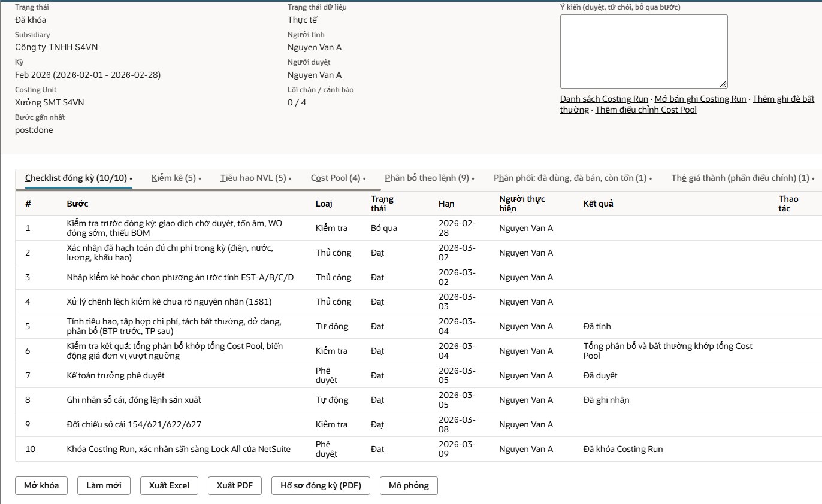Image resolution: width=822 pixels, height=504 pixels.
Task: Click the Kết quả column header
Action: click(599, 204)
